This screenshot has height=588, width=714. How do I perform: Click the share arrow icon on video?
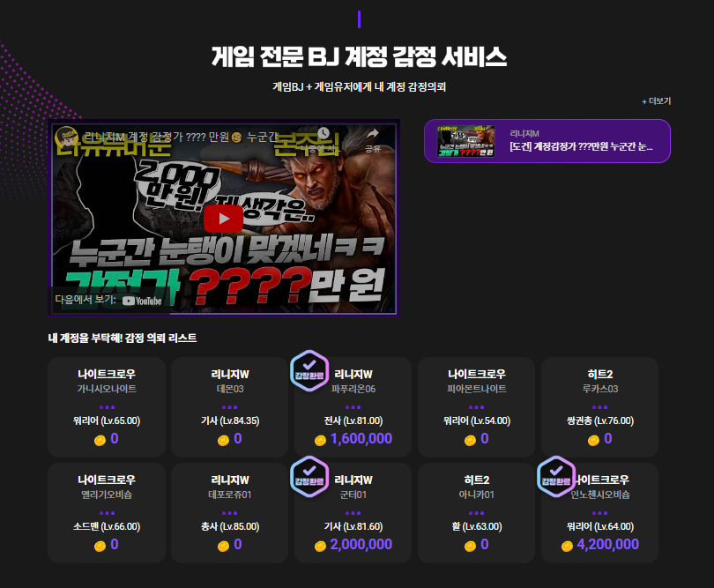[x=373, y=133]
